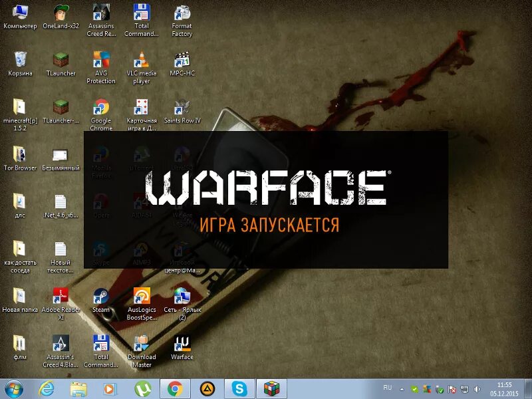Click the AIMP taskbar button
The image size is (532, 399).
(207, 389)
